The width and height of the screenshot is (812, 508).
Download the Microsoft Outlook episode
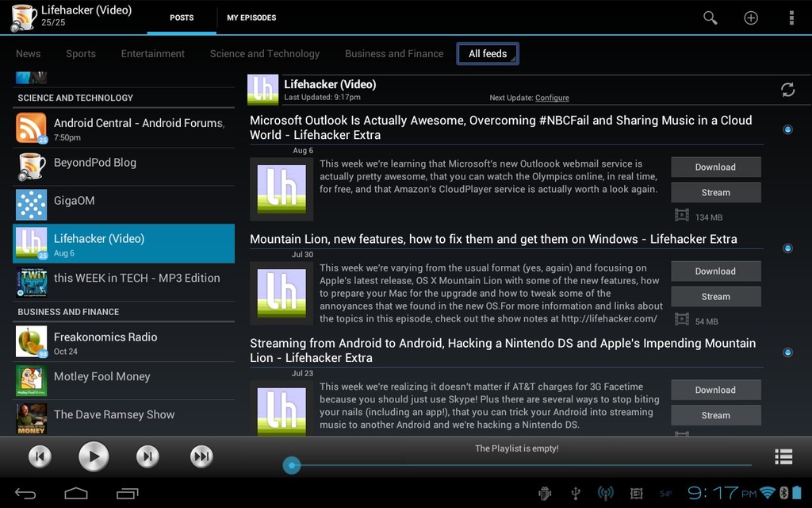point(716,167)
